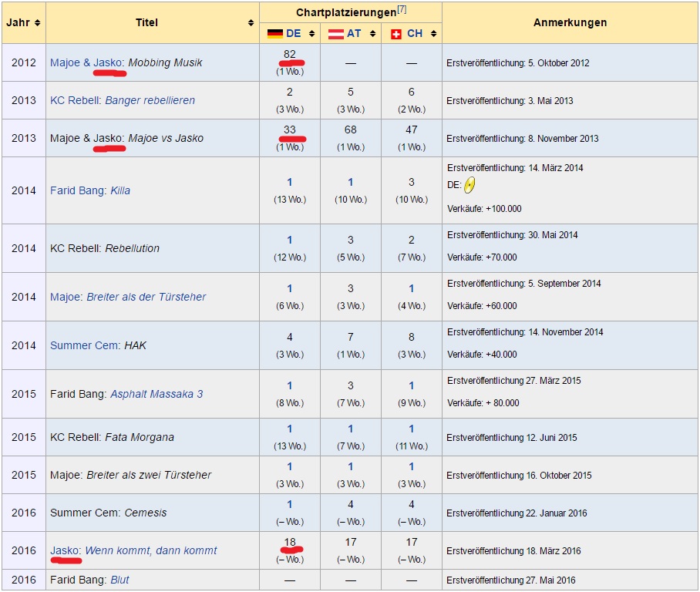Select text Majoe & Jasko: Majoe vs Jasko

[126, 139]
